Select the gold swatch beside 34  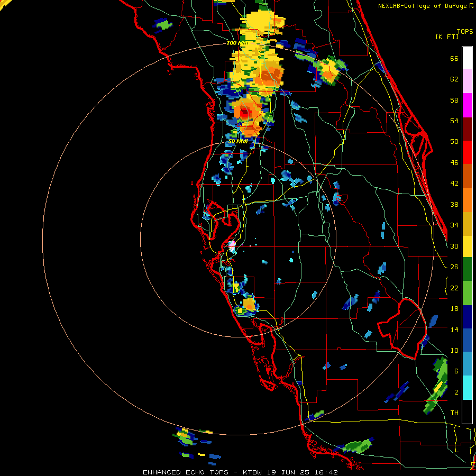tap(467, 224)
